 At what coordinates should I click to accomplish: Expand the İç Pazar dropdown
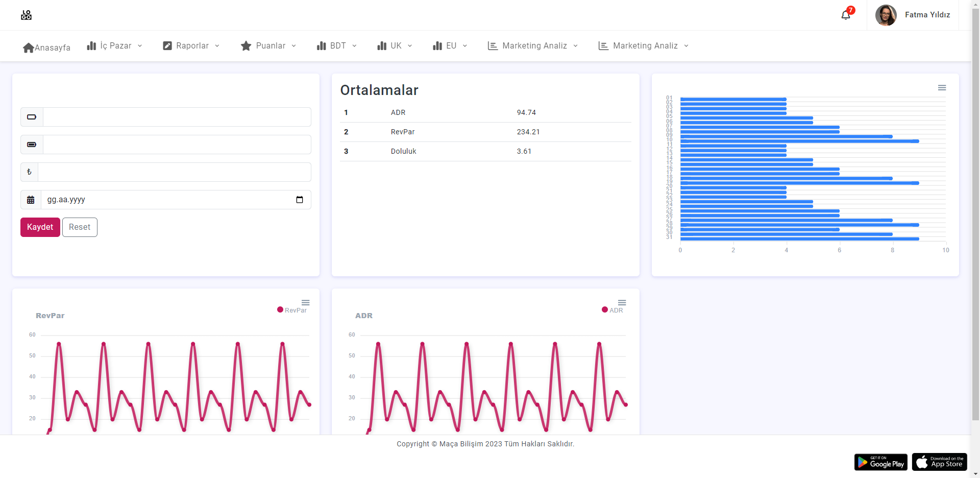coord(115,46)
